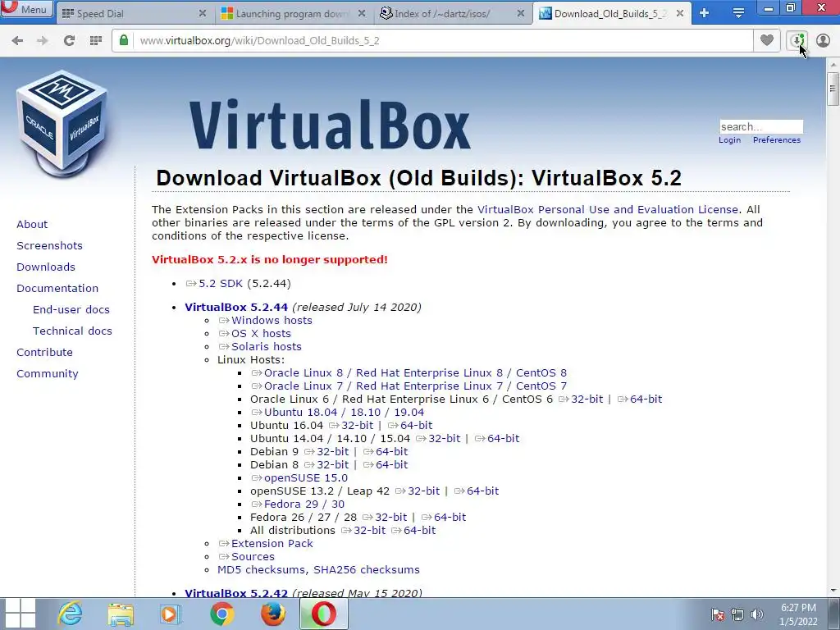Screen dimensions: 840x630
Task: Go back with the back arrow
Action: click(x=17, y=41)
